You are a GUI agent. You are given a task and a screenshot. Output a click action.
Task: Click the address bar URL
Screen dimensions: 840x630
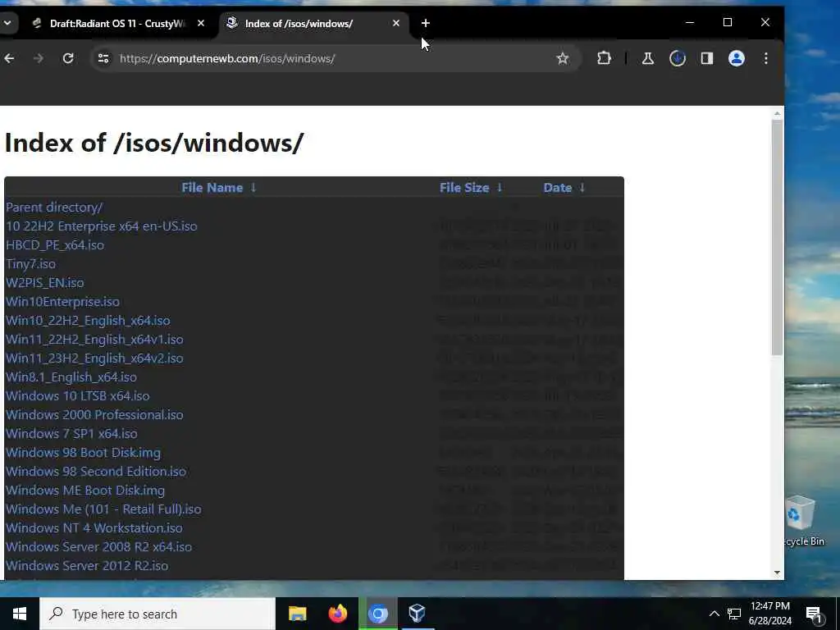(x=227, y=58)
